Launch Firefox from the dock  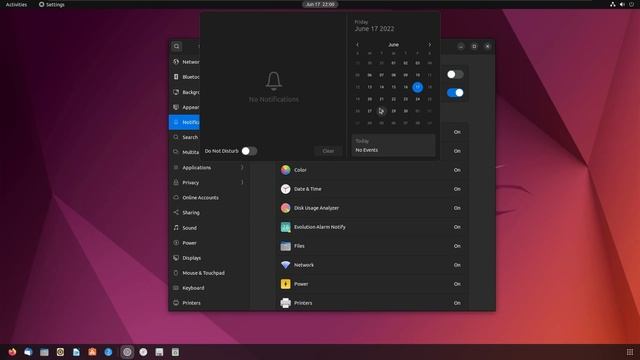(12, 352)
